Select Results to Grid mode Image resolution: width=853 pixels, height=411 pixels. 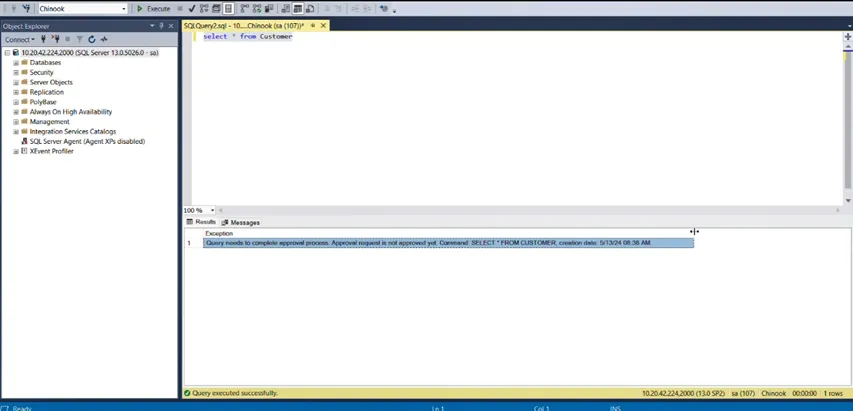pos(298,9)
